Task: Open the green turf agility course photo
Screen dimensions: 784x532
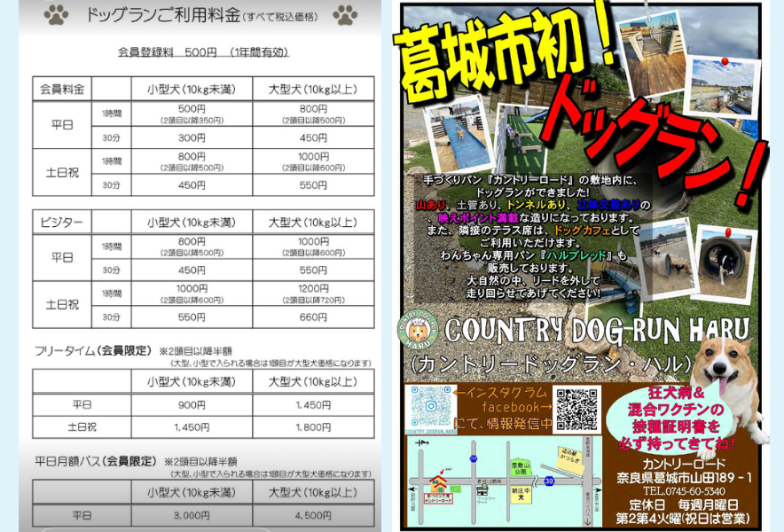Action: tap(520, 139)
